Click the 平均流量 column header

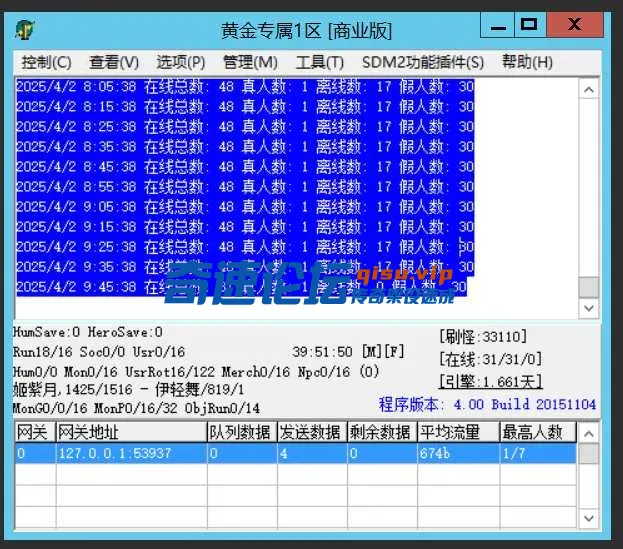point(459,432)
